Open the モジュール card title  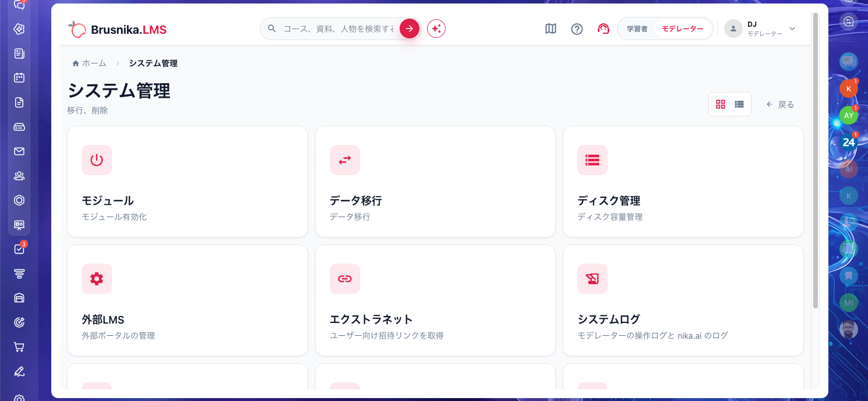[108, 201]
